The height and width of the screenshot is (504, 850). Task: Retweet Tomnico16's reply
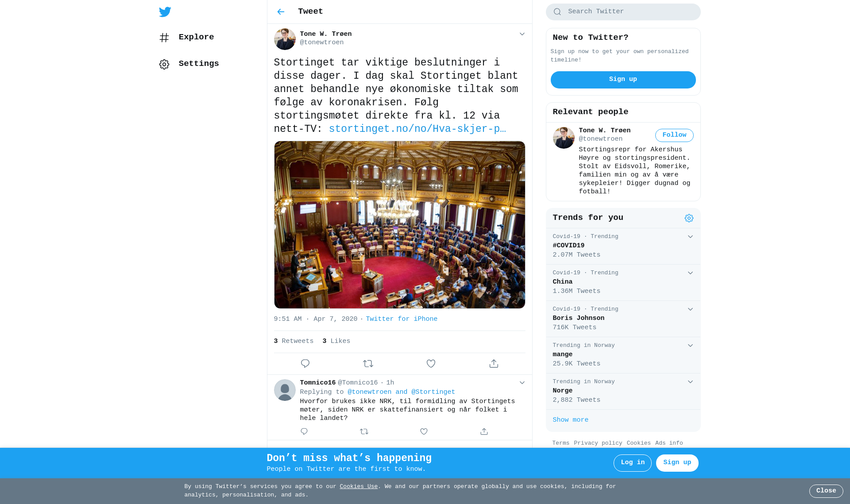364,431
